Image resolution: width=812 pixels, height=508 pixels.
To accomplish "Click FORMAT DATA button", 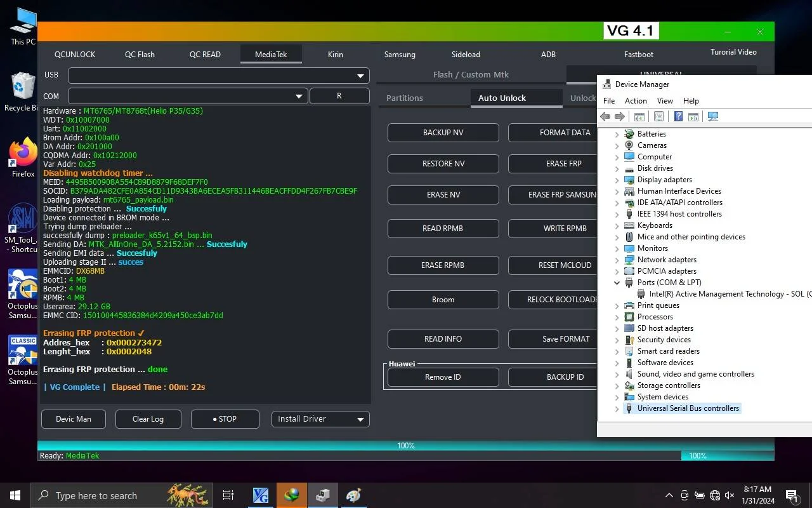I will coord(553,133).
